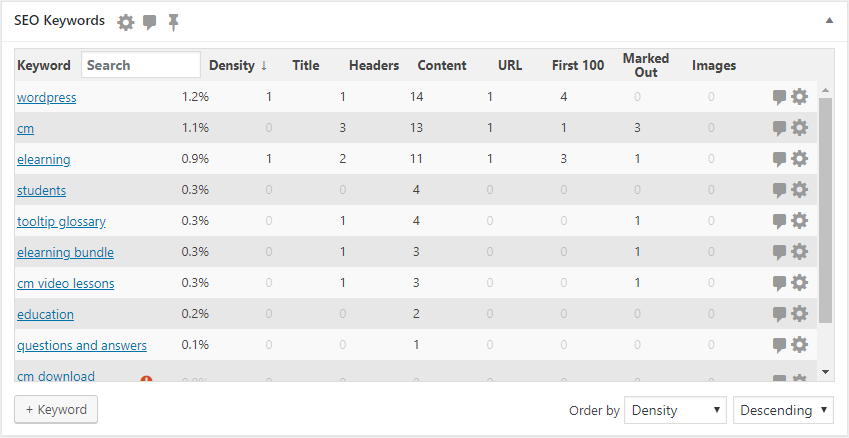Click comment icon for students keyword row
Screen dimensions: 849x438
[779, 190]
